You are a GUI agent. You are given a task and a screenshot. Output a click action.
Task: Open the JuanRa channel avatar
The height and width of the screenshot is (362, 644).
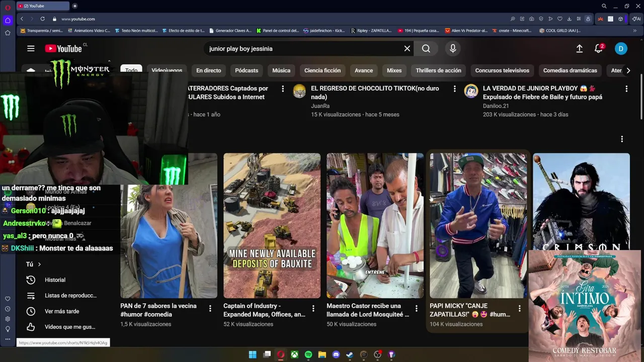click(299, 91)
